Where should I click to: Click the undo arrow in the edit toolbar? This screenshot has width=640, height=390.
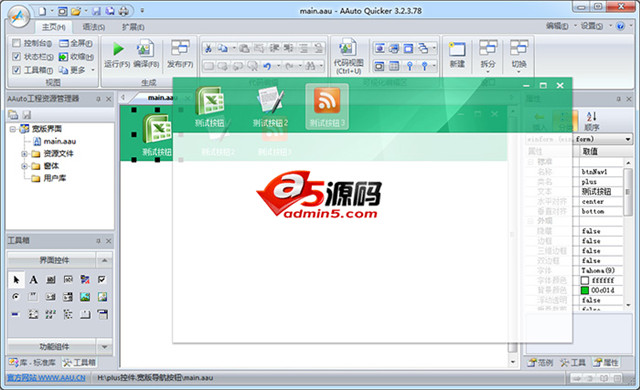point(267,65)
